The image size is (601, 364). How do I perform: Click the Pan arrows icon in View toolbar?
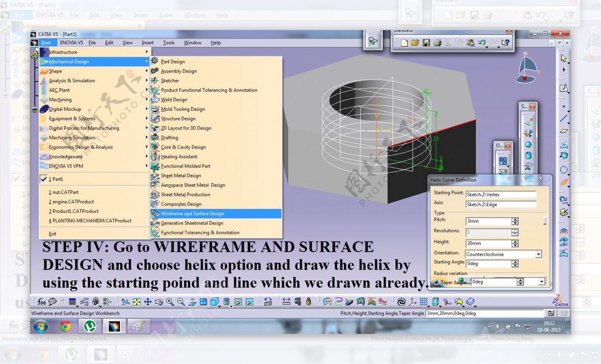click(148, 302)
